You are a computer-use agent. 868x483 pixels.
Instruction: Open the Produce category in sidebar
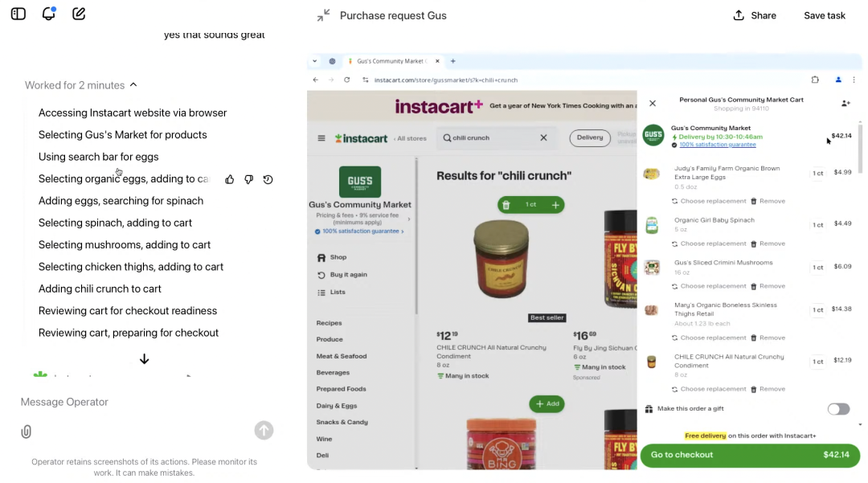pos(330,339)
